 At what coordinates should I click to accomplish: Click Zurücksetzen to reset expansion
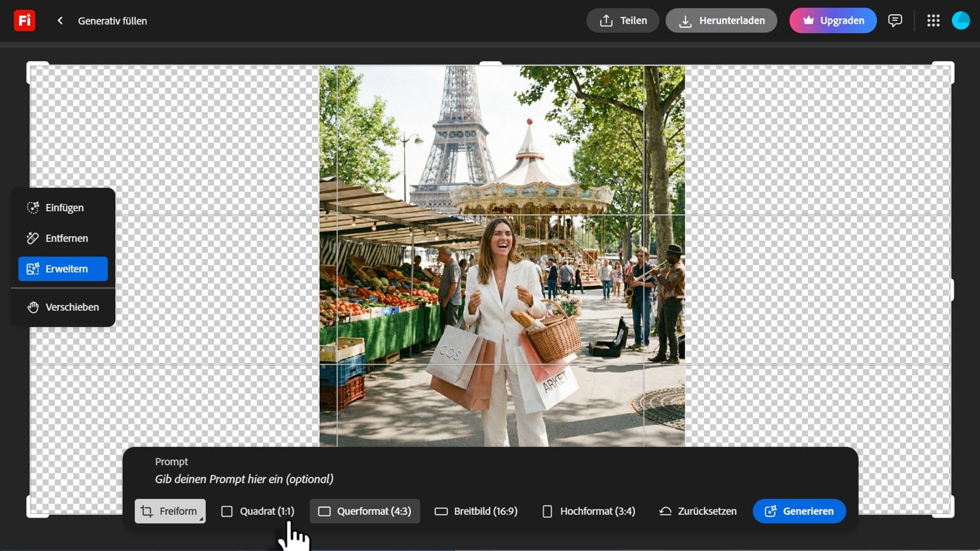698,511
